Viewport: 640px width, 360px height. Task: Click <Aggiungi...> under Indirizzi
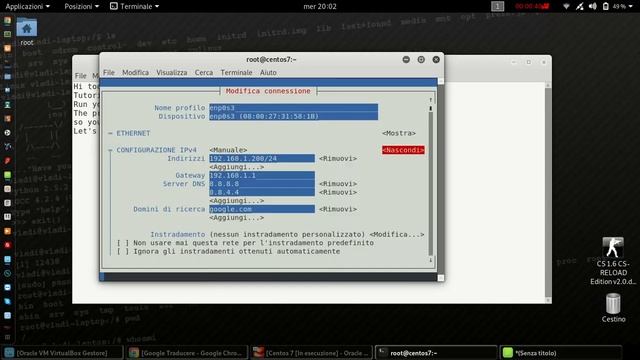coord(237,167)
